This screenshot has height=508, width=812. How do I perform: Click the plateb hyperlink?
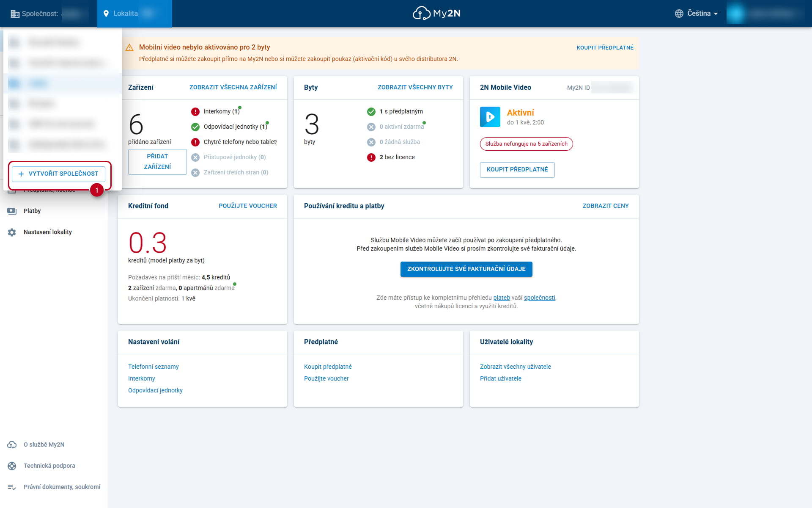coord(502,298)
